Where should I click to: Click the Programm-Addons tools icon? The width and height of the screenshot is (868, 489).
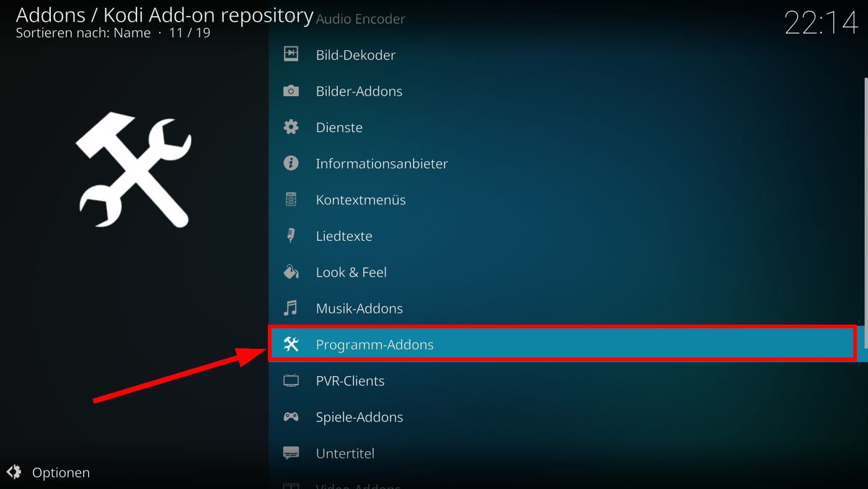291,344
